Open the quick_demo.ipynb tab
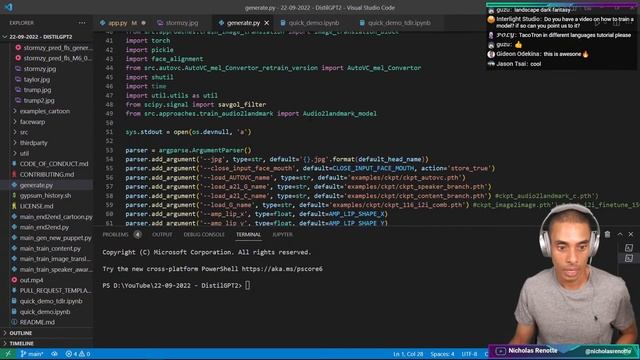 [x=313, y=23]
